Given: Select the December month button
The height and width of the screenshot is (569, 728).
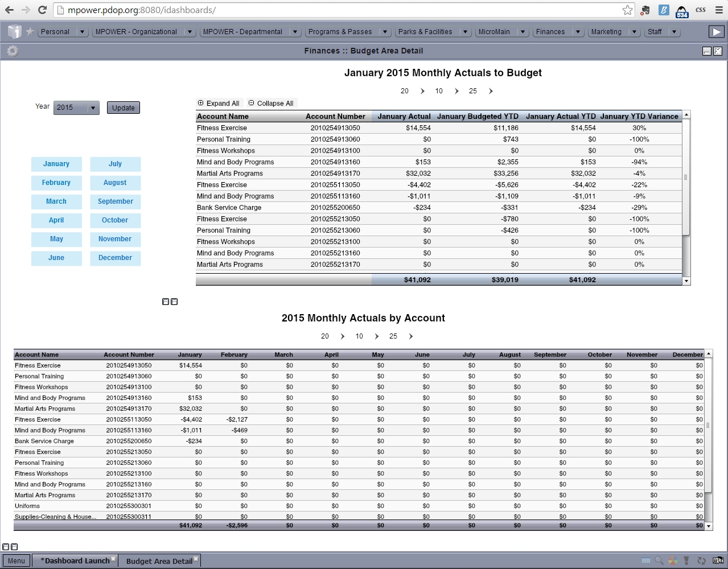Looking at the screenshot, I should point(115,258).
